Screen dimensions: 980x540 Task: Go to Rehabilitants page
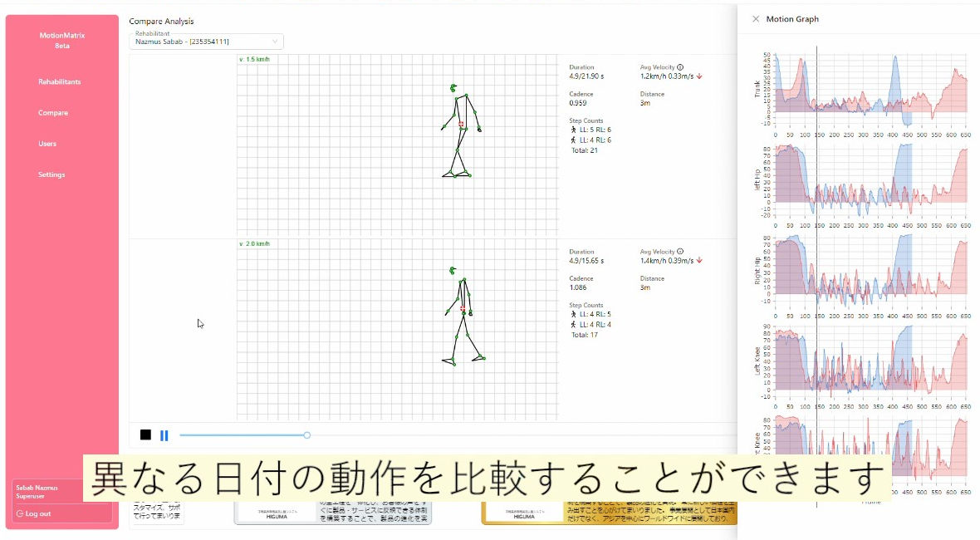pos(60,82)
